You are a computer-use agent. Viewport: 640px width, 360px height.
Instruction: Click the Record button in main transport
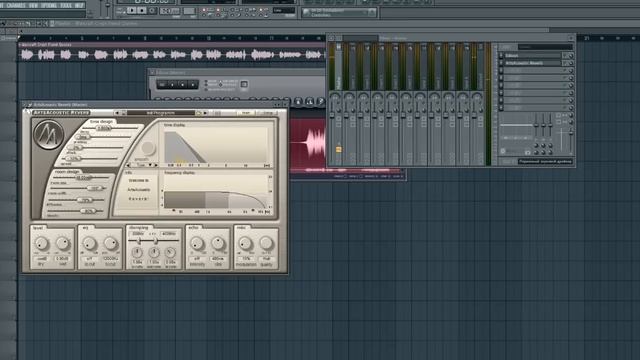point(152,11)
